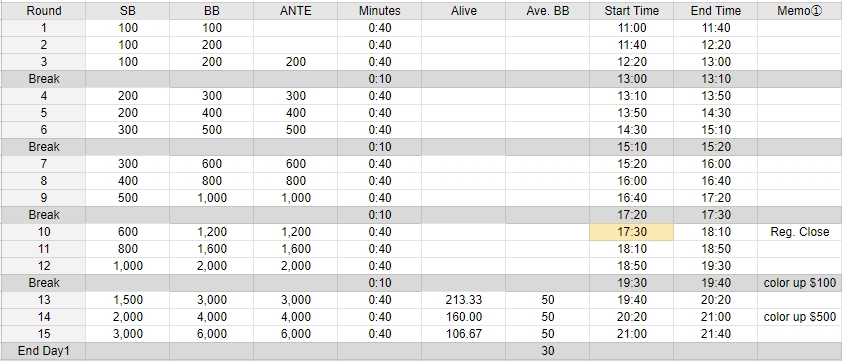Click the Alive value 106.67
The width and height of the screenshot is (842, 361).
pyautogui.click(x=463, y=334)
